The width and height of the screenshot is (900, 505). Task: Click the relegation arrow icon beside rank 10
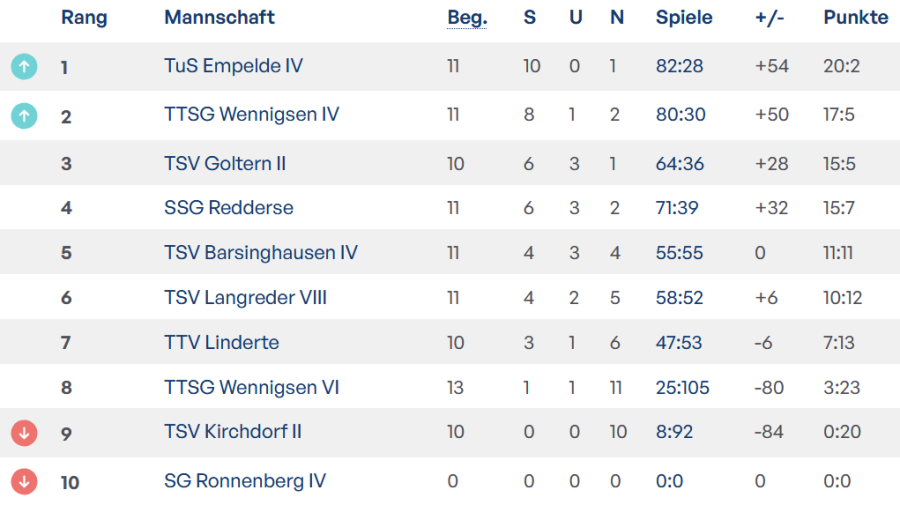point(24,482)
